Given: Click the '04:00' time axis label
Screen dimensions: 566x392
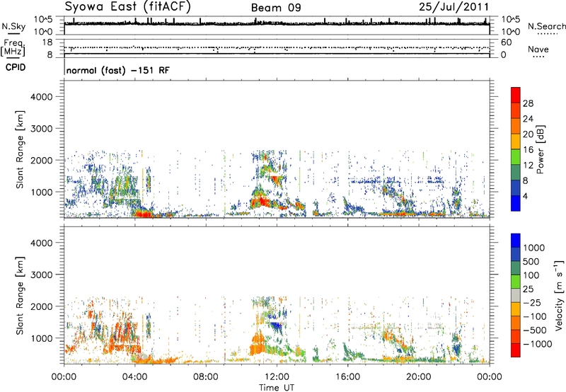Looking at the screenshot, I should [x=135, y=377].
